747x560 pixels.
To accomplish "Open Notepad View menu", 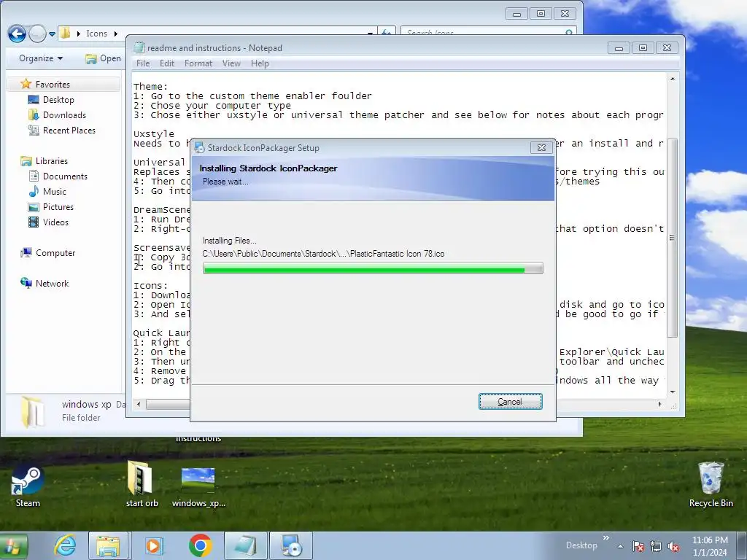I will (231, 63).
